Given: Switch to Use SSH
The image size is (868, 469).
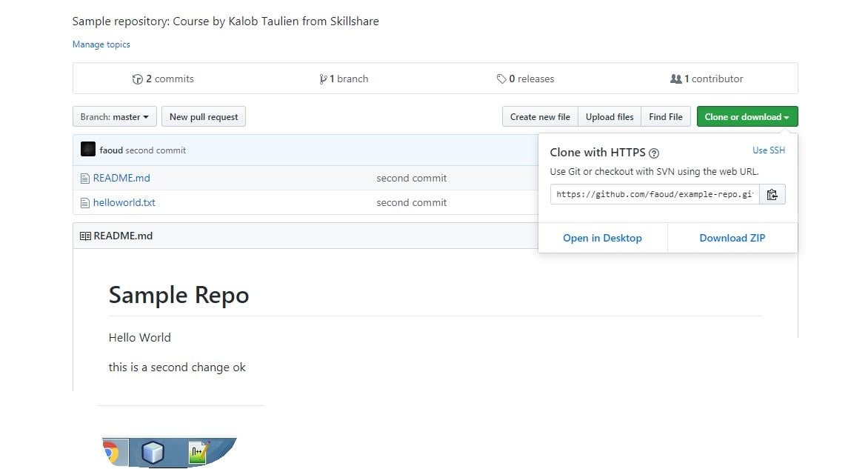Looking at the screenshot, I should (768, 150).
